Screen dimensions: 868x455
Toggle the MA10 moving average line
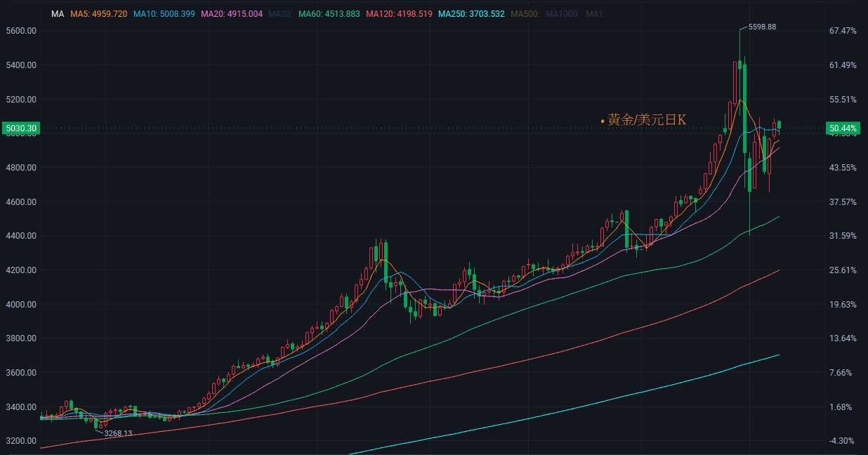coord(164,14)
